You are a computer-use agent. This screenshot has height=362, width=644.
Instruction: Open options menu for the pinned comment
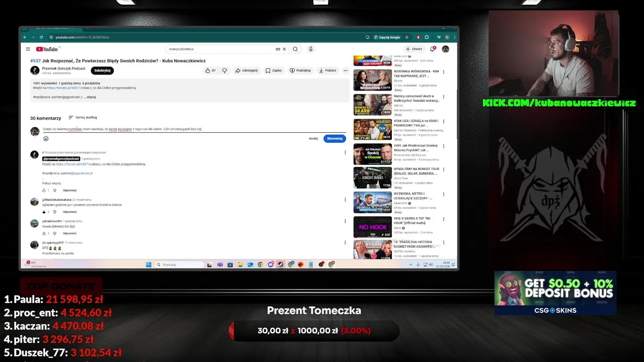345,152
